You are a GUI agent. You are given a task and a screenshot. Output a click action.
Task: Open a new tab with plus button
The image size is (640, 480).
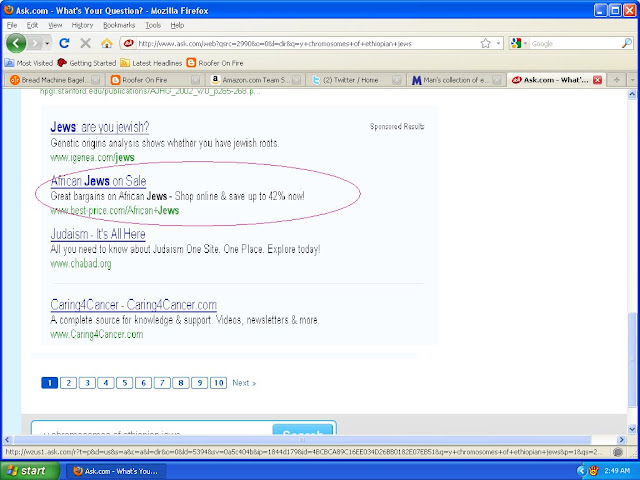616,80
